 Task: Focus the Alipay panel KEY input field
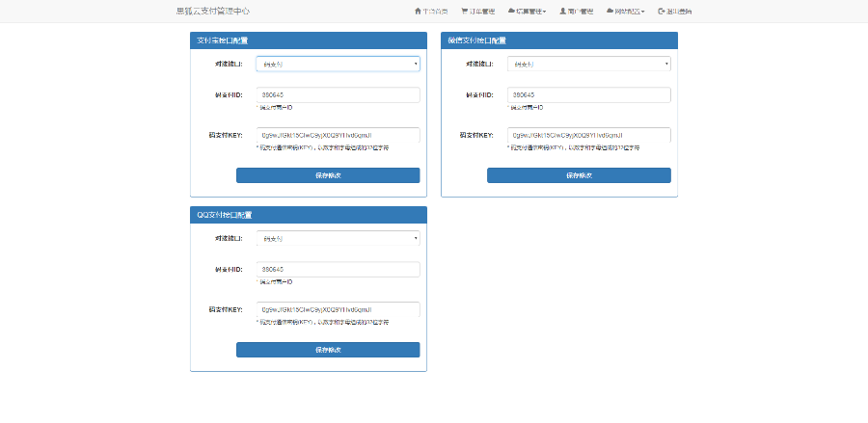338,135
